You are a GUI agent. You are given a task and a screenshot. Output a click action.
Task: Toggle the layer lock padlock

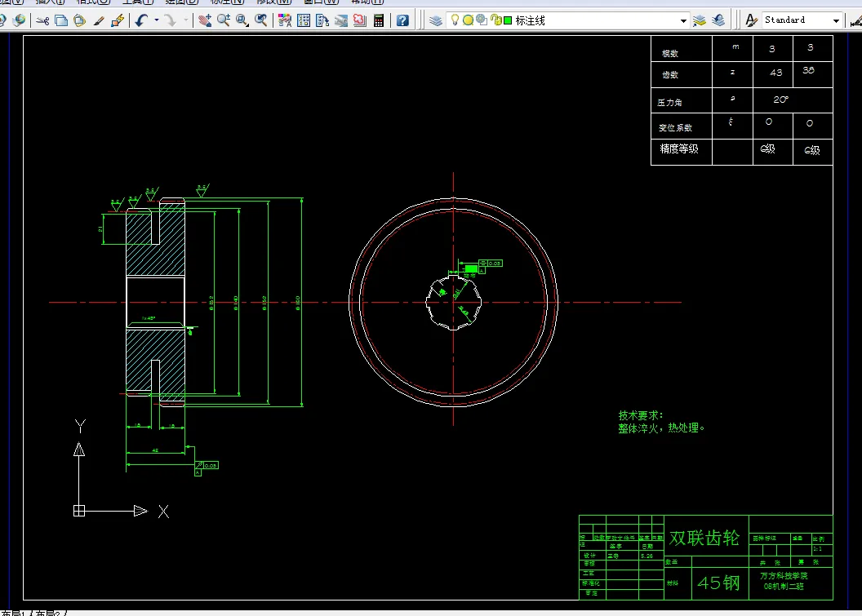pos(495,20)
